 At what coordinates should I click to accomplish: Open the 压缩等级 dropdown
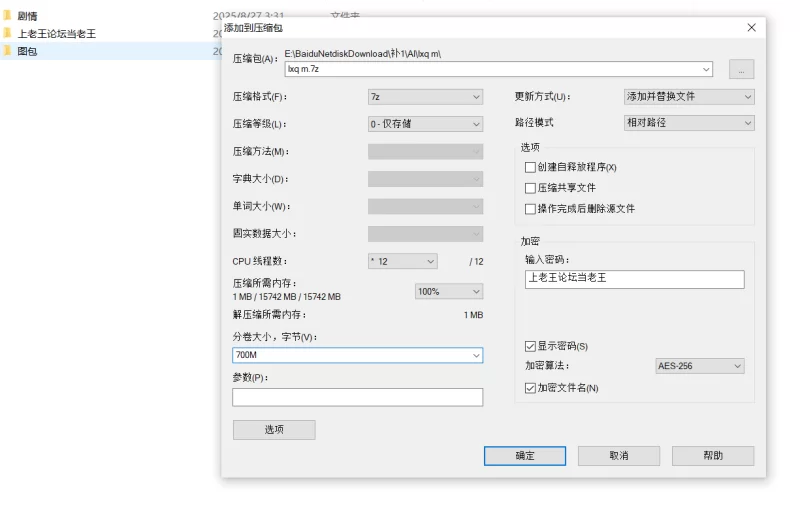point(426,124)
